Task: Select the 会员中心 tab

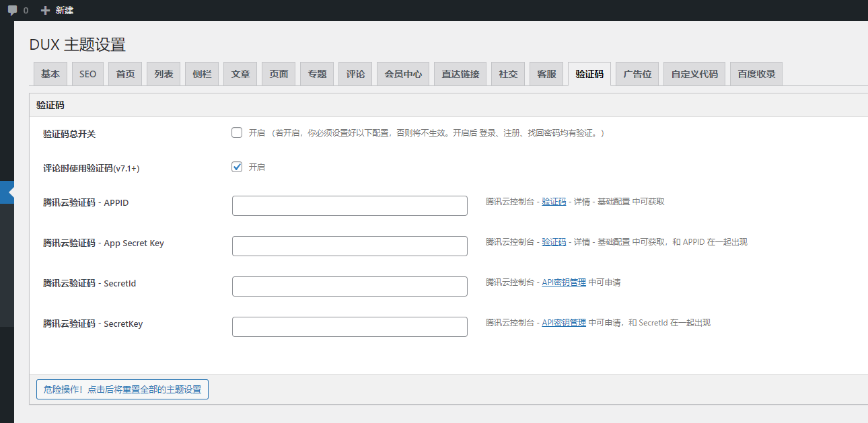Action: tap(404, 74)
